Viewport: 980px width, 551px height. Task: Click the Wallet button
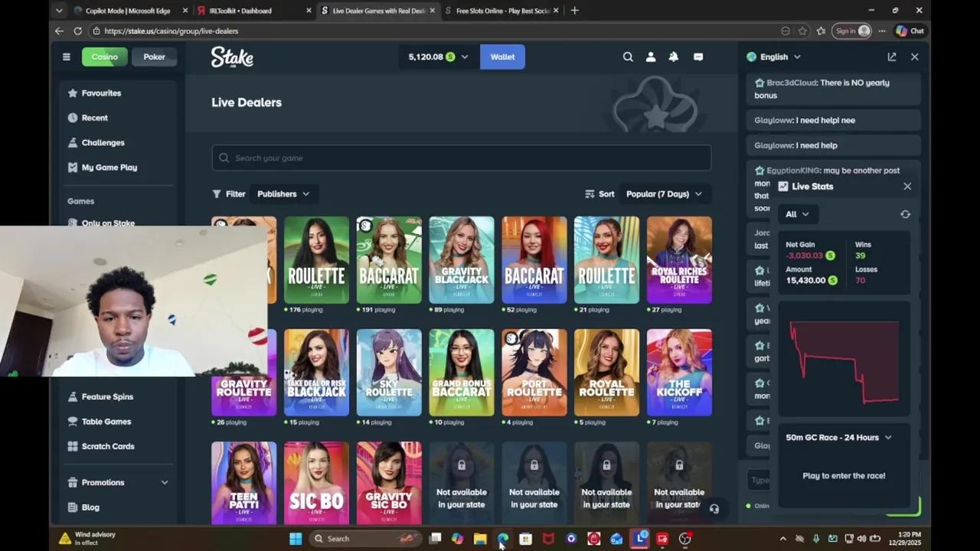point(502,57)
